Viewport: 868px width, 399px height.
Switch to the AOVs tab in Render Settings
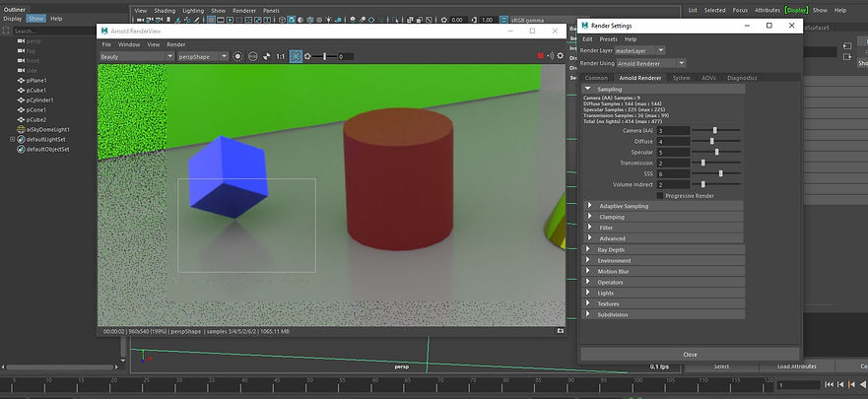pyautogui.click(x=708, y=78)
